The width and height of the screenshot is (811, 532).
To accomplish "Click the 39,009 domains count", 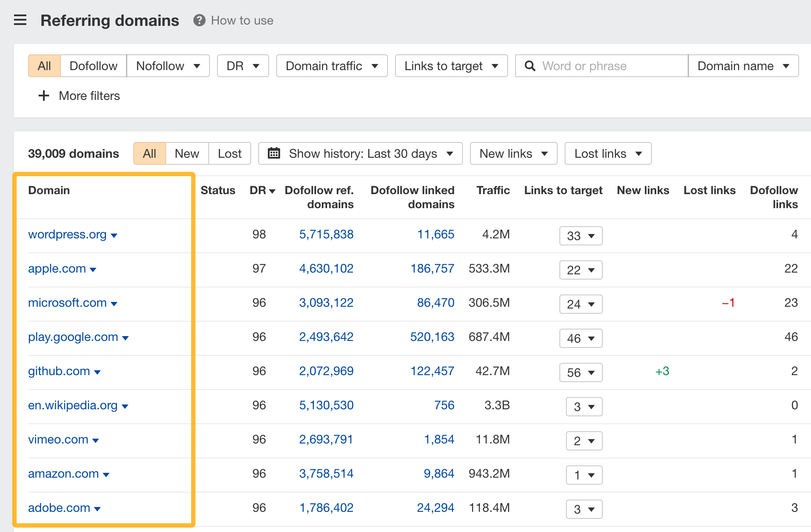I will tap(74, 153).
